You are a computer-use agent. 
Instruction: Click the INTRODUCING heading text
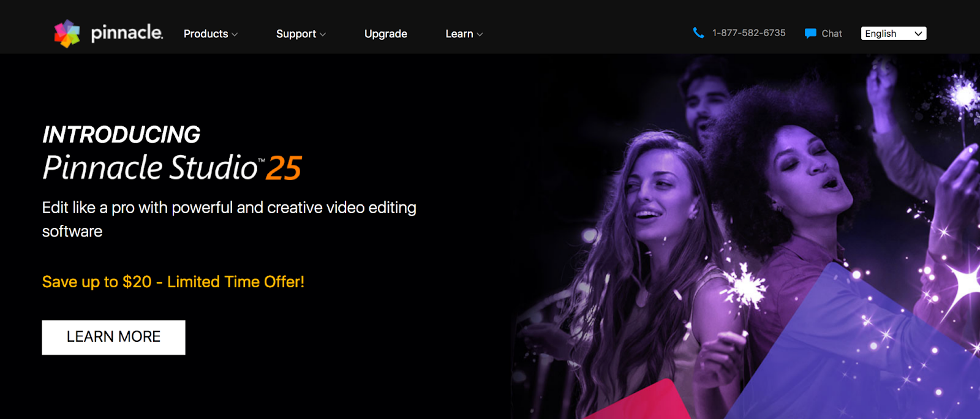(x=121, y=134)
